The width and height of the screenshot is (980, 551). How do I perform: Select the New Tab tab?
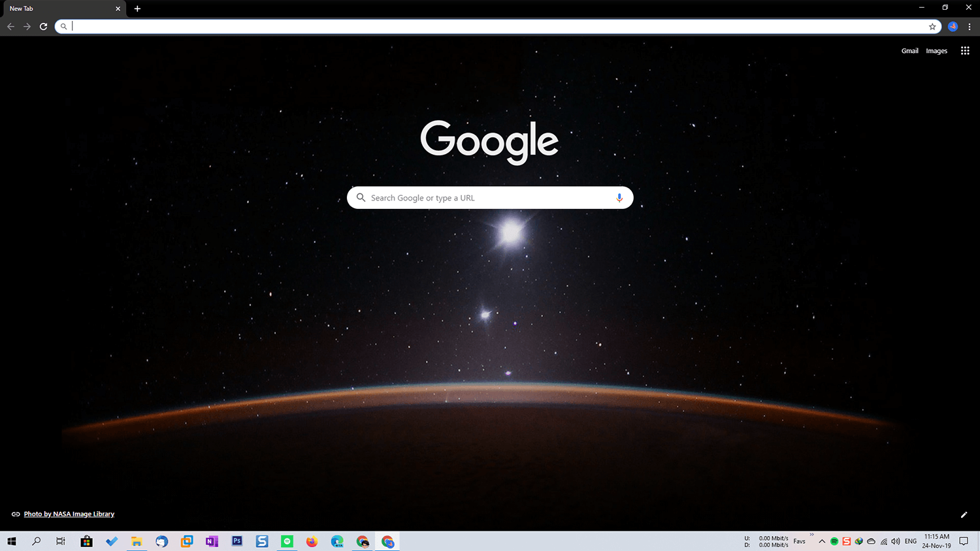(x=63, y=8)
